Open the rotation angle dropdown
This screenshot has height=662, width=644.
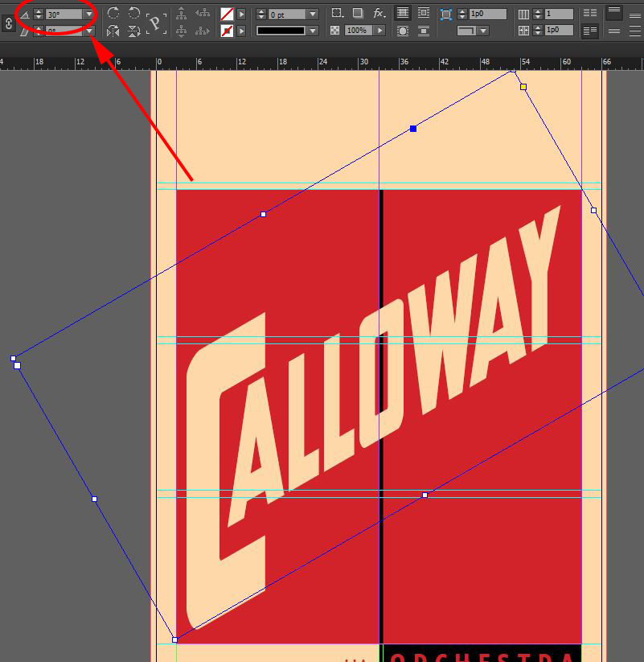[x=89, y=14]
